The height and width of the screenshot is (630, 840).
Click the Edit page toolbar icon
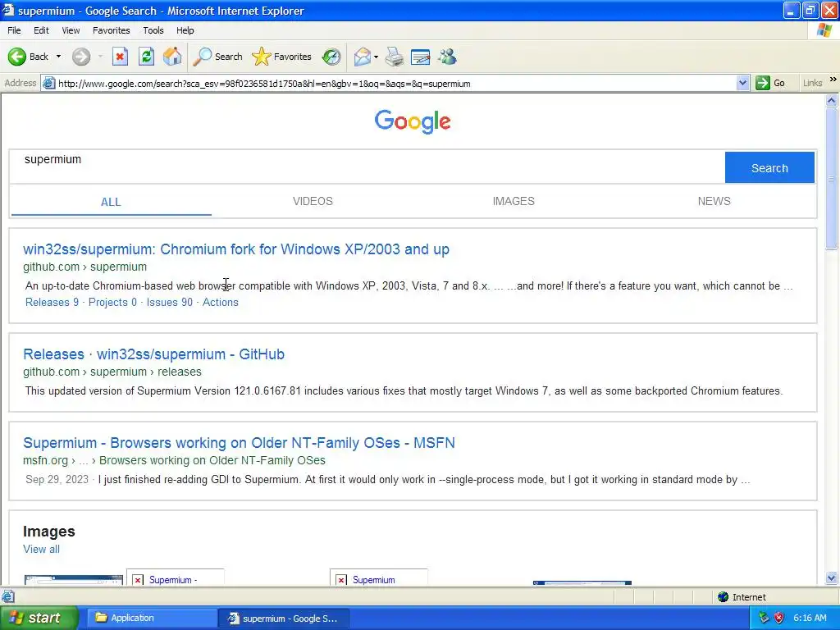pyautogui.click(x=421, y=57)
